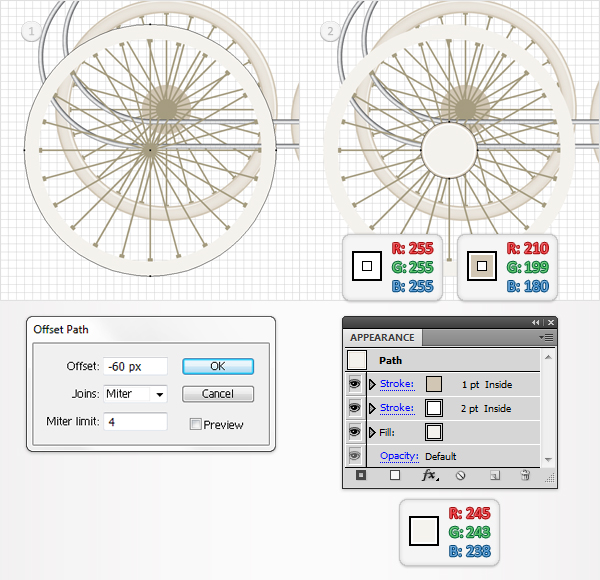Click the Miter limit field showing 4
Screen dimensions: 600x580
[x=135, y=422]
